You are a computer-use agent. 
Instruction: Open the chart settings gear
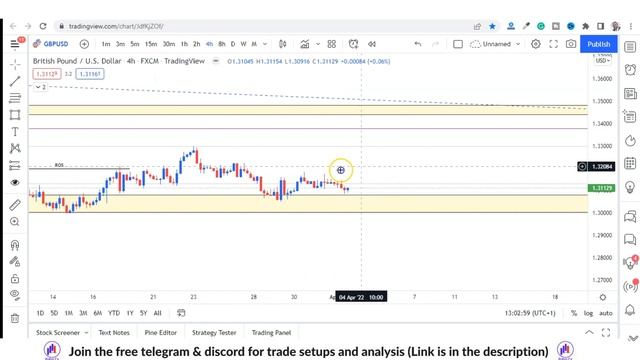[536, 44]
